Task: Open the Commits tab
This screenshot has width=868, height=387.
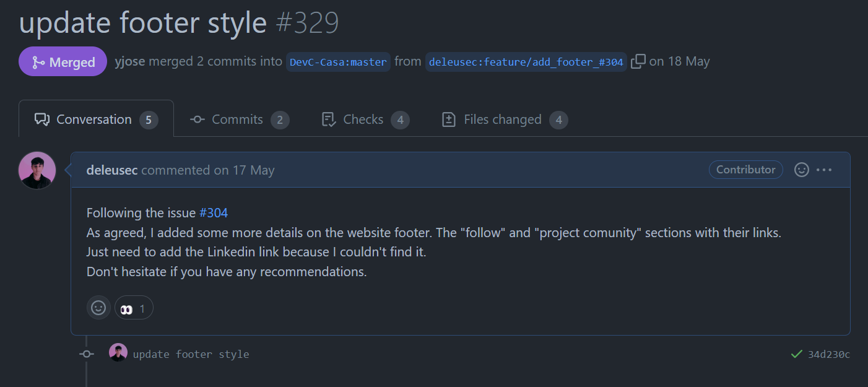Action: click(x=239, y=120)
